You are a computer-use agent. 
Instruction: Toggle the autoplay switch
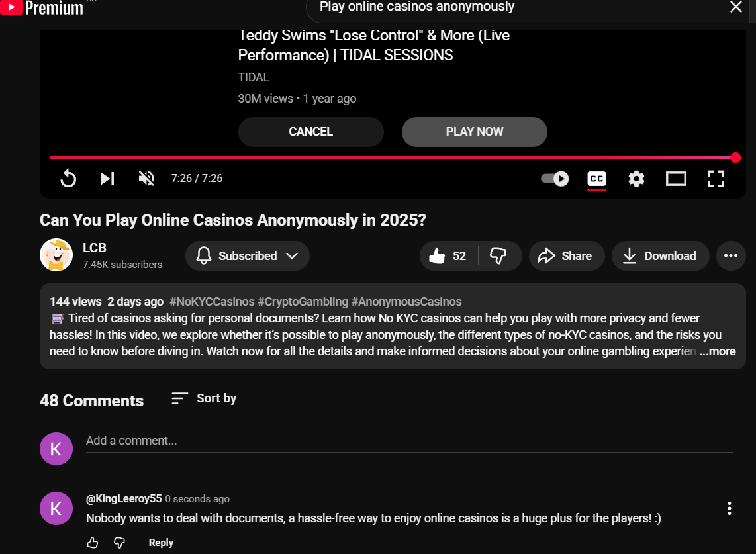(555, 179)
